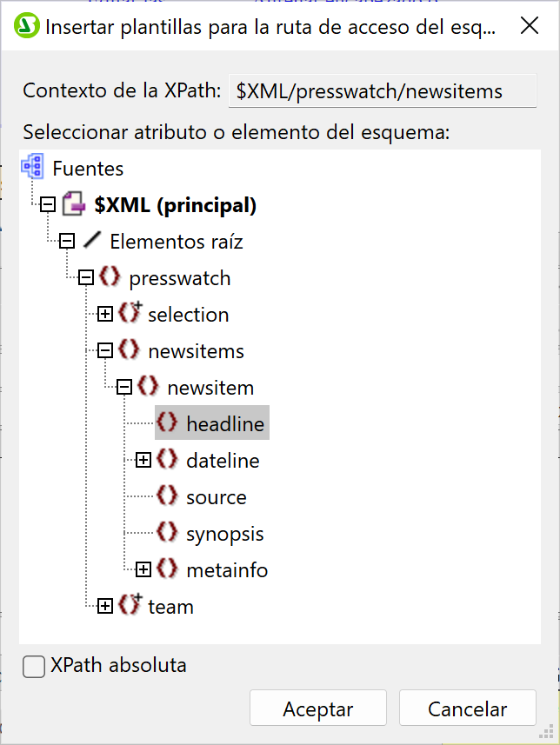
Task: Click the Contexto de la XPath field
Action: pyautogui.click(x=382, y=92)
